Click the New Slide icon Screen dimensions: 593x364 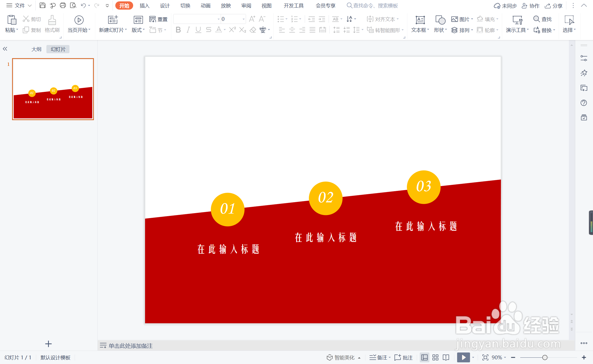point(113,20)
